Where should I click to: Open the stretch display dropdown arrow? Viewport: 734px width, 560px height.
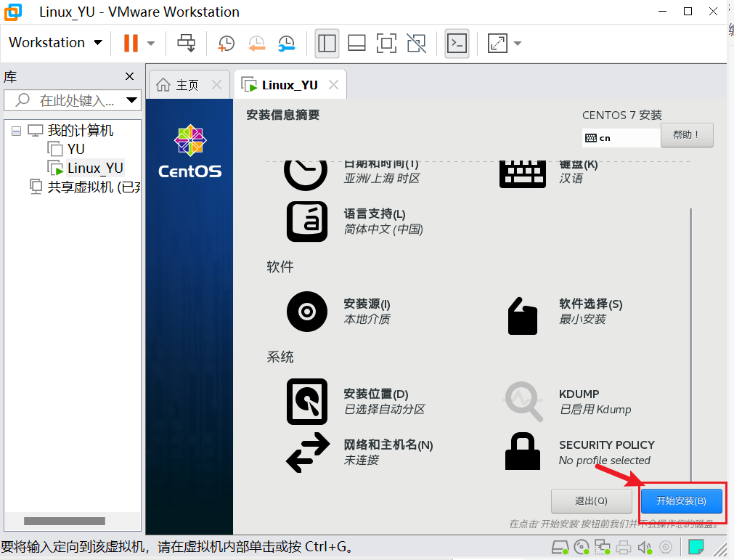(517, 44)
